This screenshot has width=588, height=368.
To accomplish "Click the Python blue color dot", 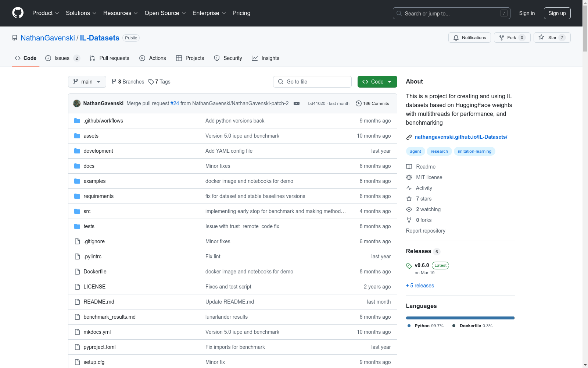I will [409, 326].
